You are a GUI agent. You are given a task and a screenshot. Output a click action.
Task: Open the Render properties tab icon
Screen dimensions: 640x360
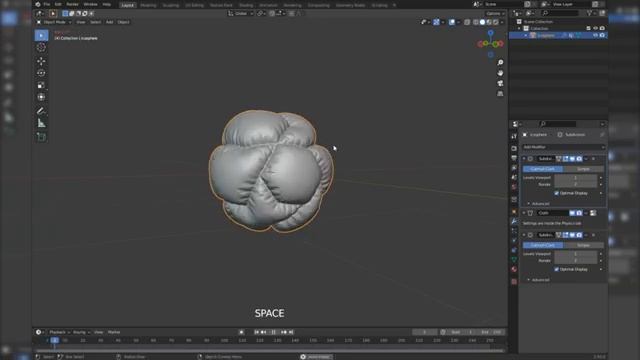pos(514,148)
